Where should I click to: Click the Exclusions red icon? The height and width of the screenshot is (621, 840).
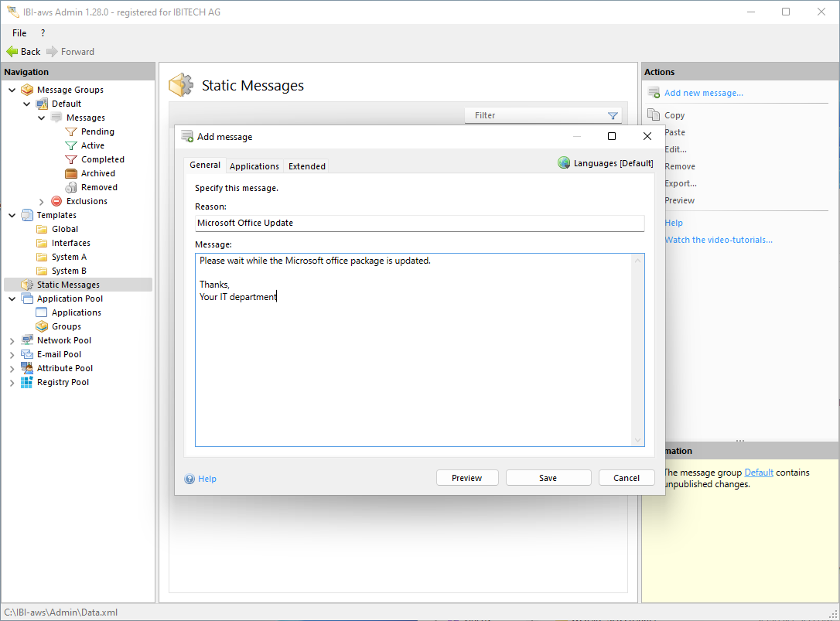tap(56, 201)
